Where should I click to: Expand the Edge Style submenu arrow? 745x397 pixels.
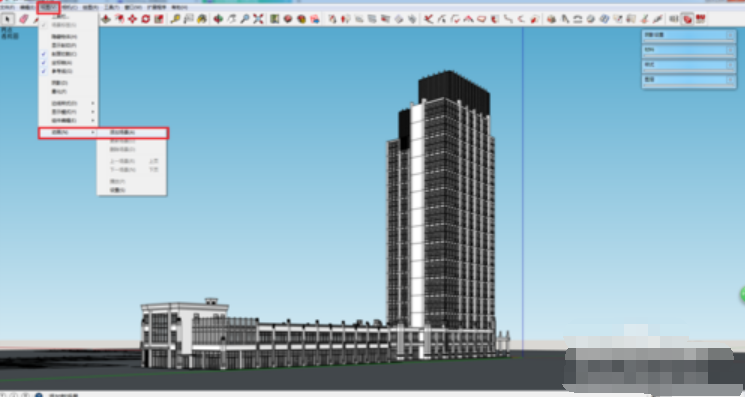point(93,103)
